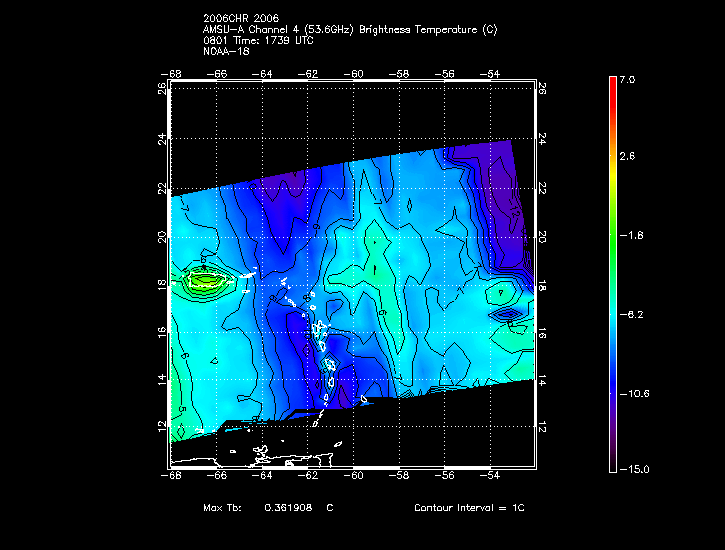
Task: Click the -60 longitude label on top axis
Action: pos(353,74)
